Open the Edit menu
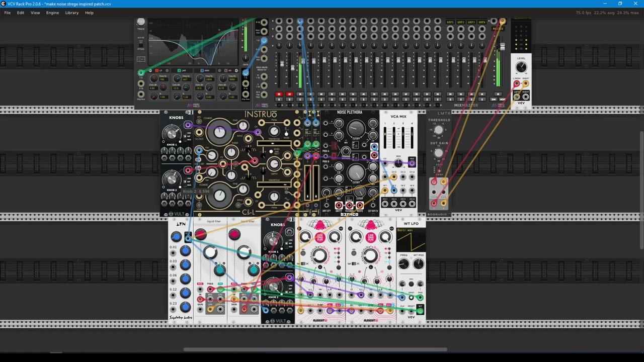 21,13
